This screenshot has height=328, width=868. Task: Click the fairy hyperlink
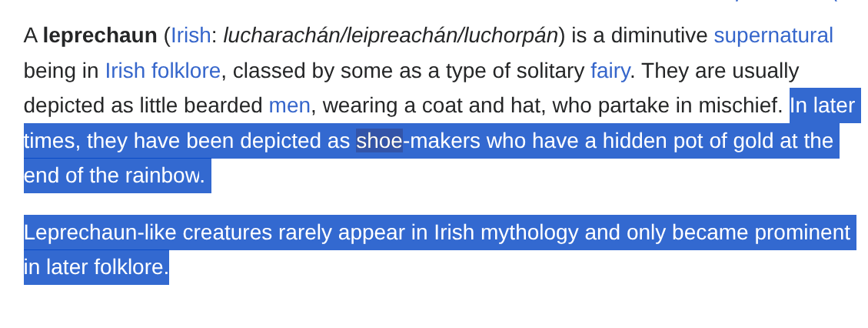tap(610, 71)
